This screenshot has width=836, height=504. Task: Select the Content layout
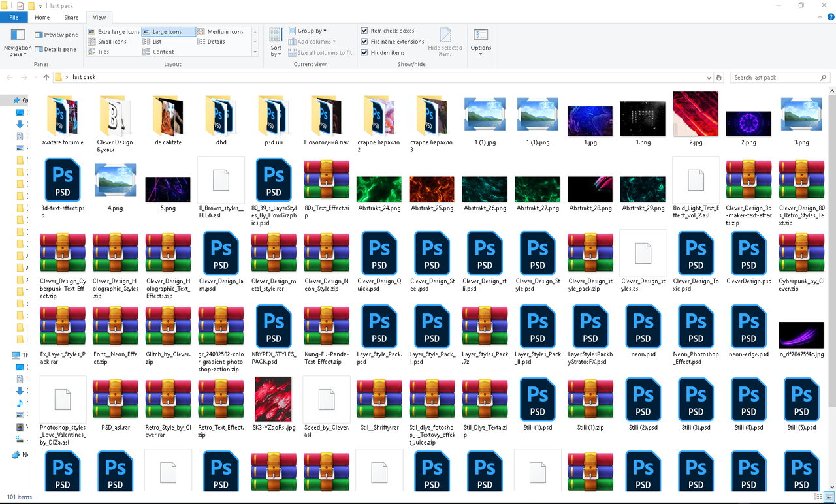159,52
